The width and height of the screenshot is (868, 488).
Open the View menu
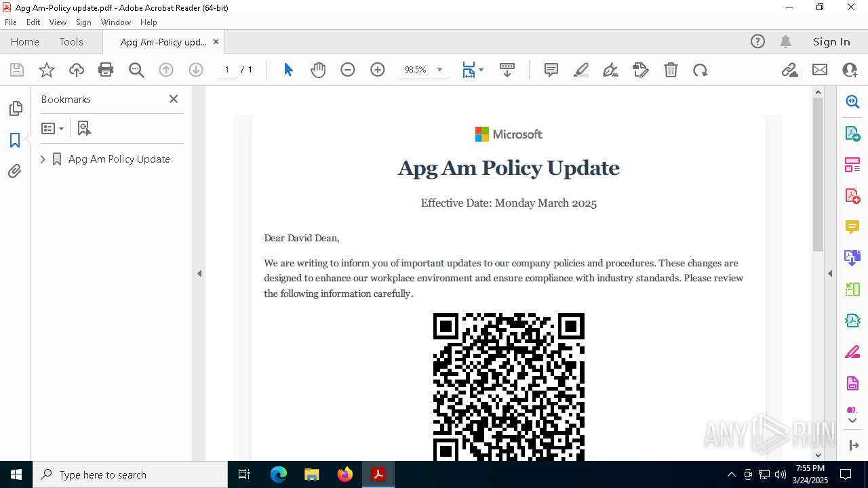pos(58,22)
